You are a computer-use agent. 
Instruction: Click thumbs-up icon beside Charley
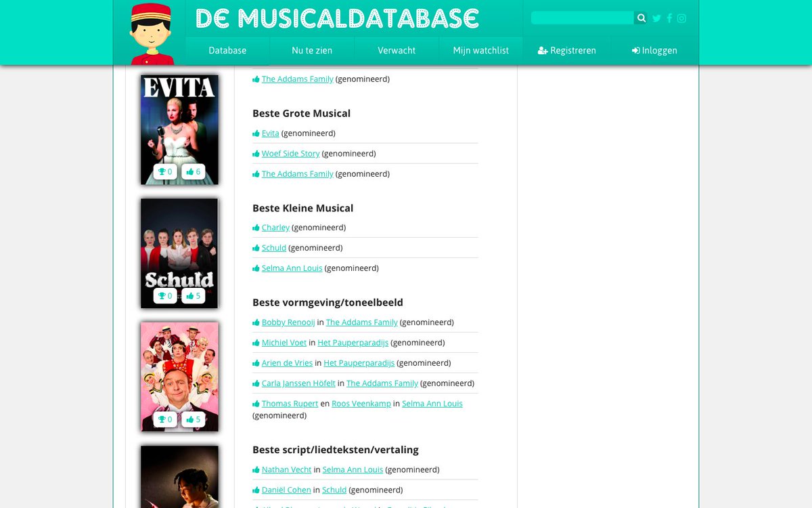[256, 228]
